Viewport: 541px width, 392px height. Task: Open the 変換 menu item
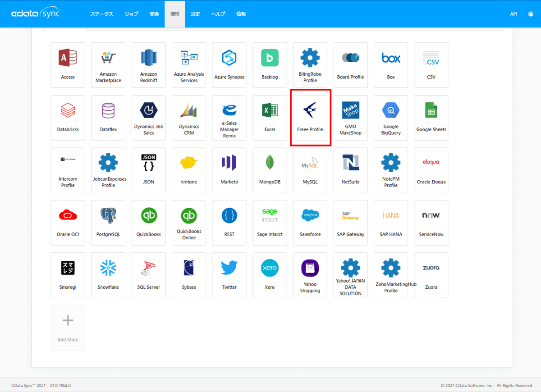[154, 14]
